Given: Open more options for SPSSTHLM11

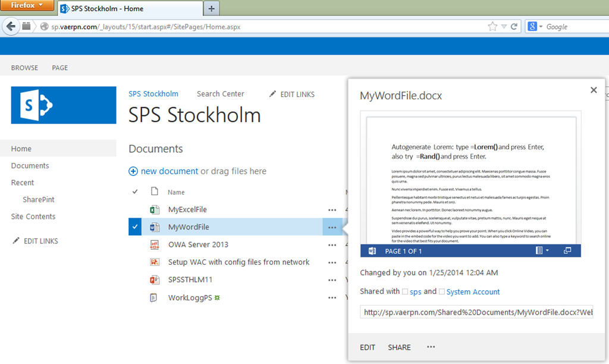Looking at the screenshot, I should [x=332, y=280].
